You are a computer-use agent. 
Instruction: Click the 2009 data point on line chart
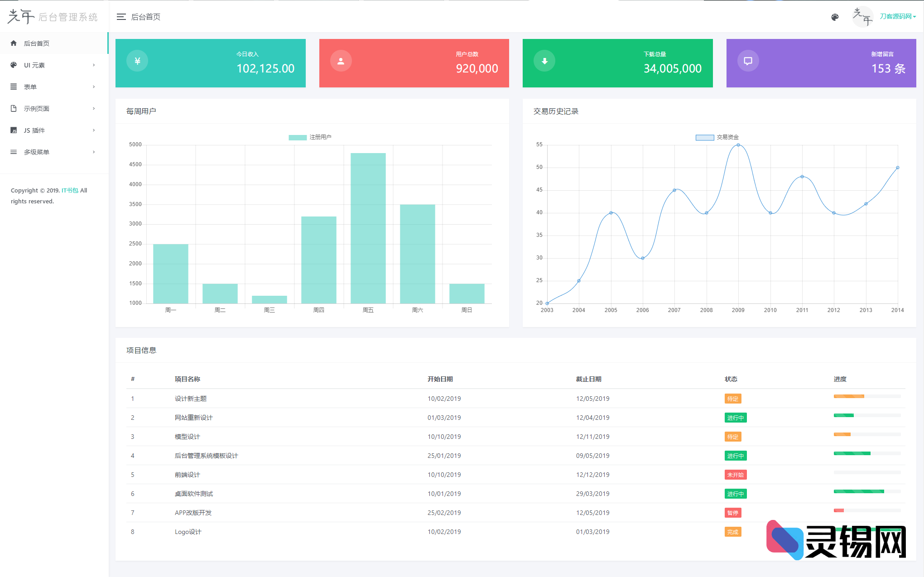coord(738,145)
